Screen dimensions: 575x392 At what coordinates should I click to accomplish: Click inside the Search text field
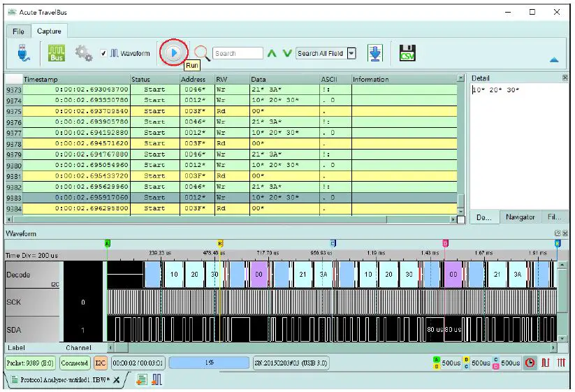click(238, 53)
